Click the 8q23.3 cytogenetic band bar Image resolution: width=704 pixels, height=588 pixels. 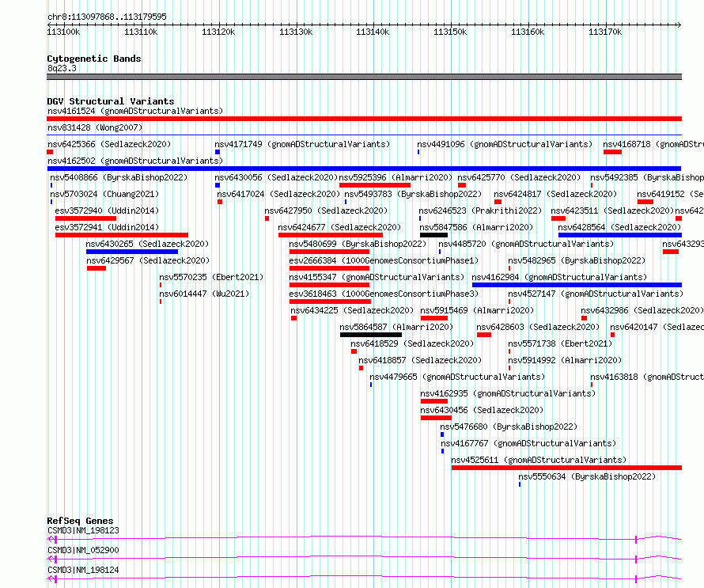[x=364, y=77]
